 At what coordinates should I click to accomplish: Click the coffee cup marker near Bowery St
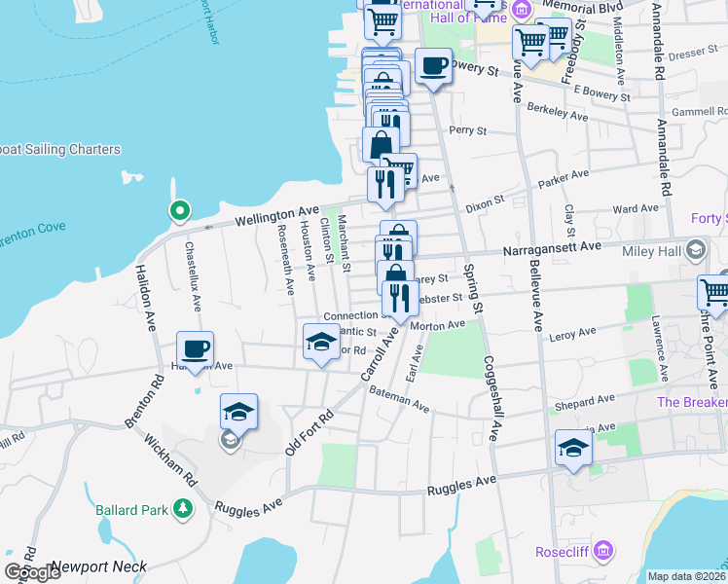pyautogui.click(x=433, y=67)
